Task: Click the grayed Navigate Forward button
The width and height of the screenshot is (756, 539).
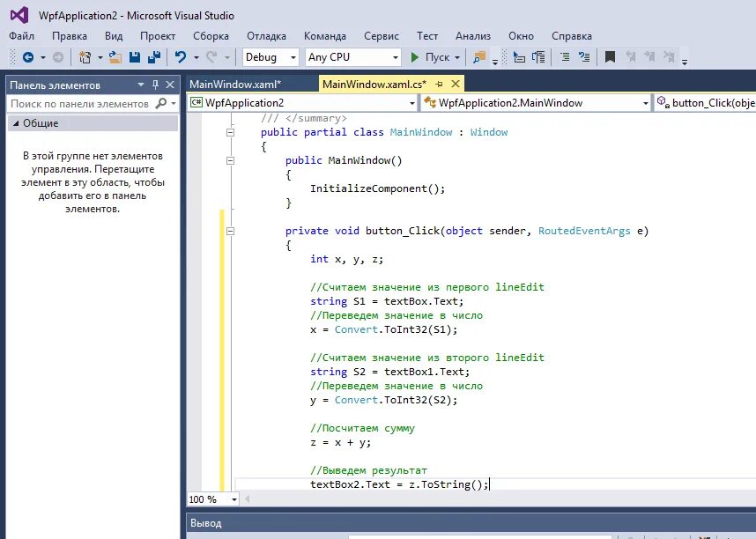Action: click(x=58, y=57)
